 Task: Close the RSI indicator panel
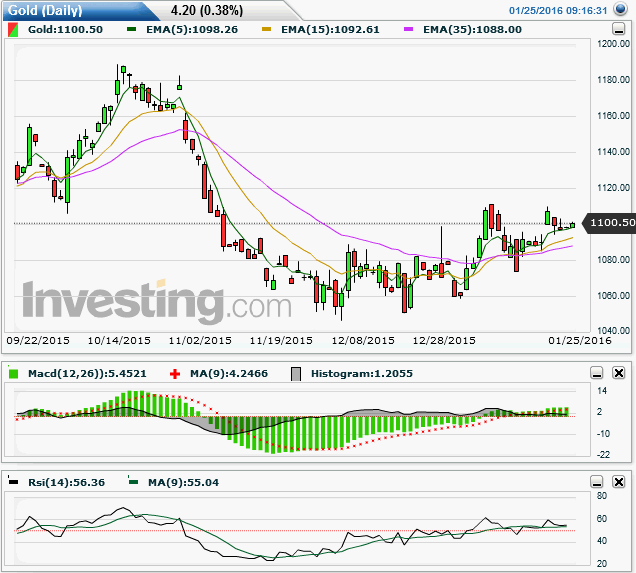pos(619,482)
